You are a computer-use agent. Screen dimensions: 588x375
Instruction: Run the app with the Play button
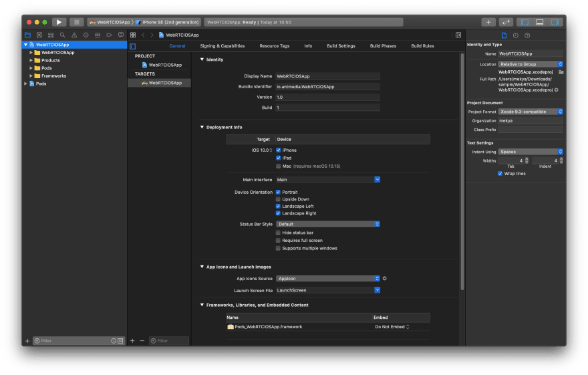point(59,22)
